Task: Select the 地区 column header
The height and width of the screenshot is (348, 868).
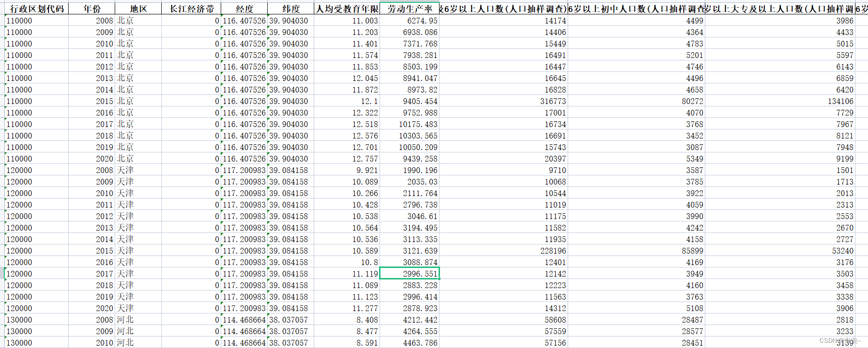Action: [x=138, y=9]
